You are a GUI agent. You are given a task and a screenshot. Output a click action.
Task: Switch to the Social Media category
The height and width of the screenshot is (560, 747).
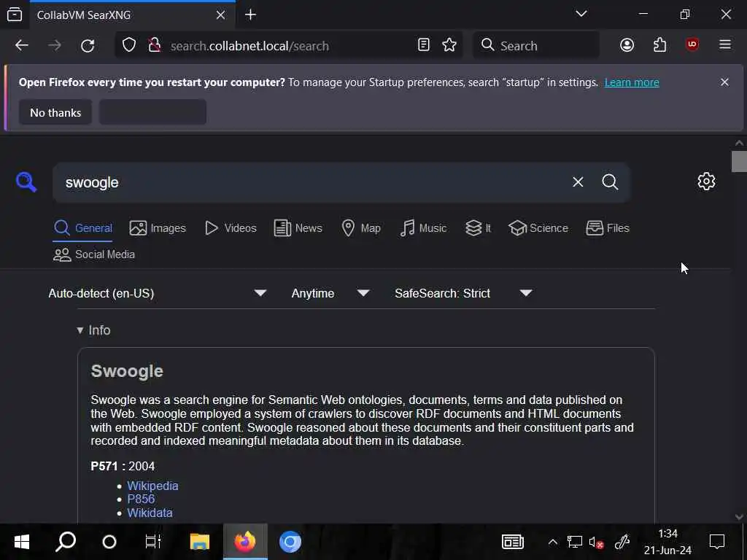[94, 254]
